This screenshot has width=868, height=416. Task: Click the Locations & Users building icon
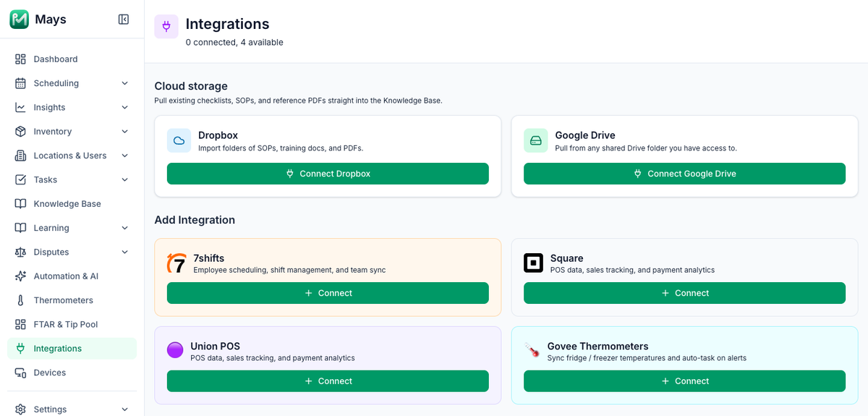click(x=20, y=156)
